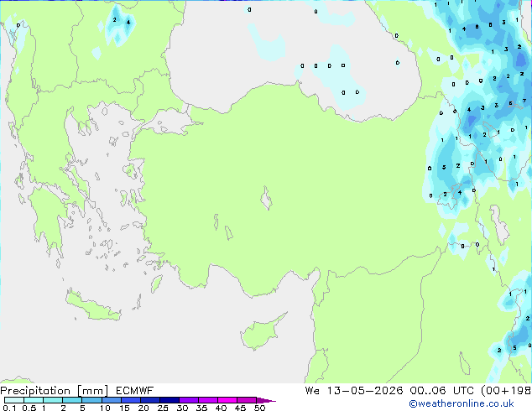Click the 10–15 mm legend color box
532x411 pixels.
click(111, 400)
